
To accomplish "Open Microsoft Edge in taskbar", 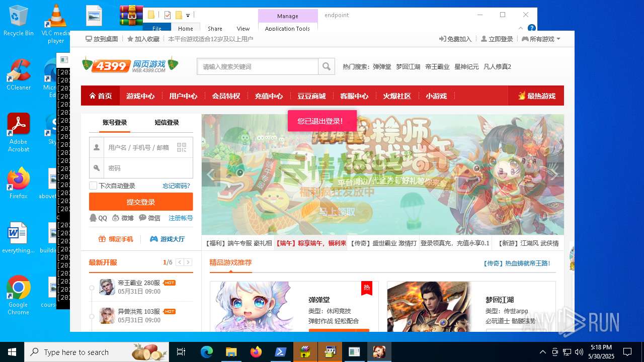I will pos(207,352).
